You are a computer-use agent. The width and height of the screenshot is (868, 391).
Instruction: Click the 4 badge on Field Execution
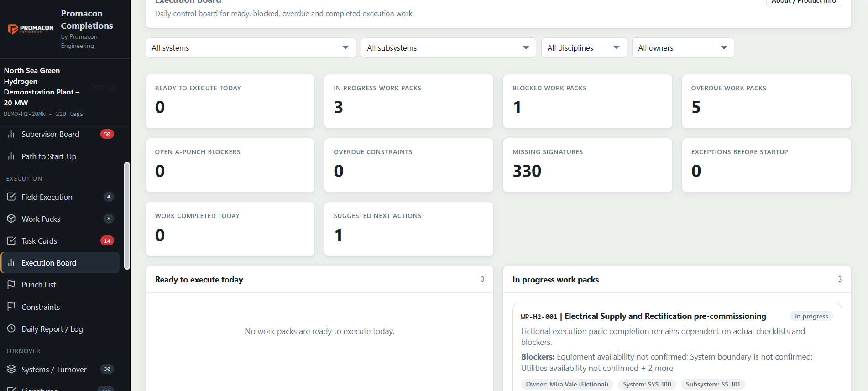click(x=109, y=197)
